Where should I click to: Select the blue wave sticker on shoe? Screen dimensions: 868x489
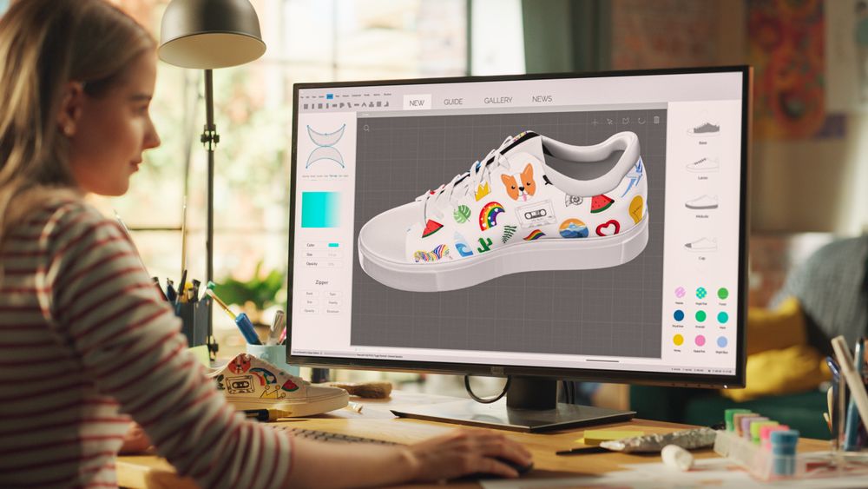[464, 245]
